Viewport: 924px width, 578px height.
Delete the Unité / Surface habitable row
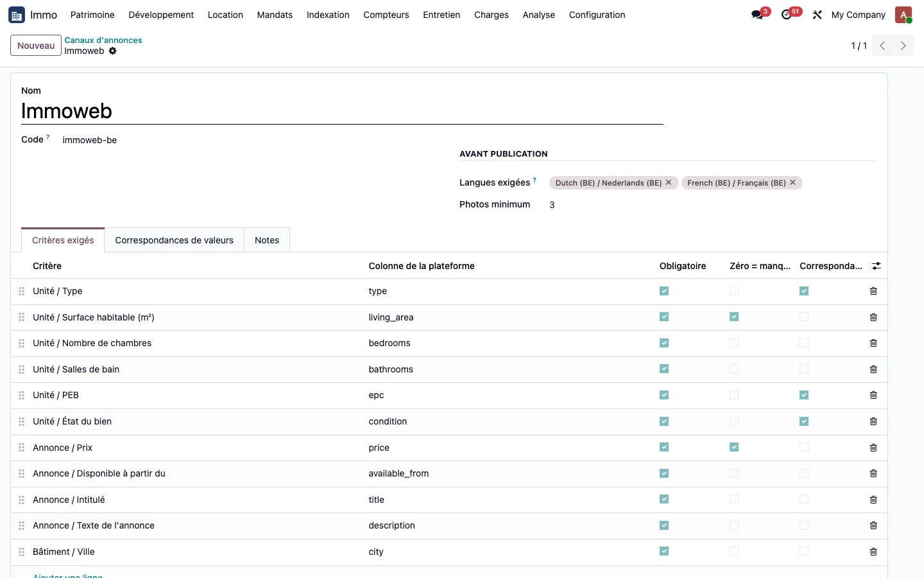[873, 317]
